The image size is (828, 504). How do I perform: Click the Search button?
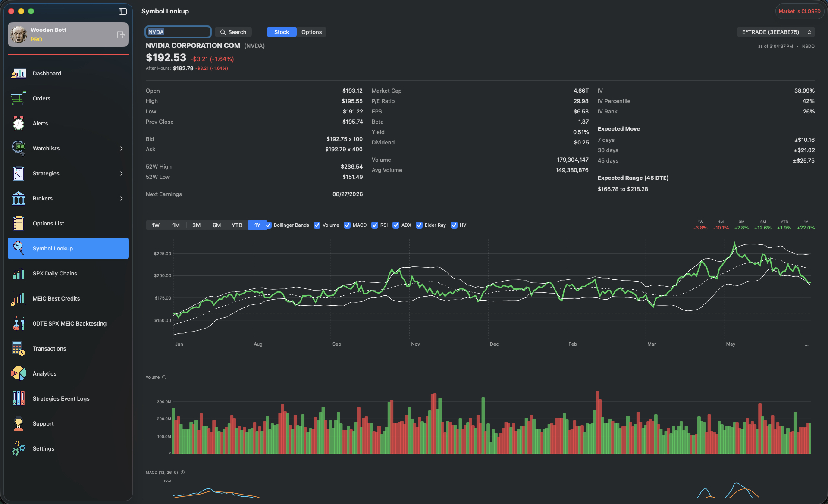[x=233, y=32]
